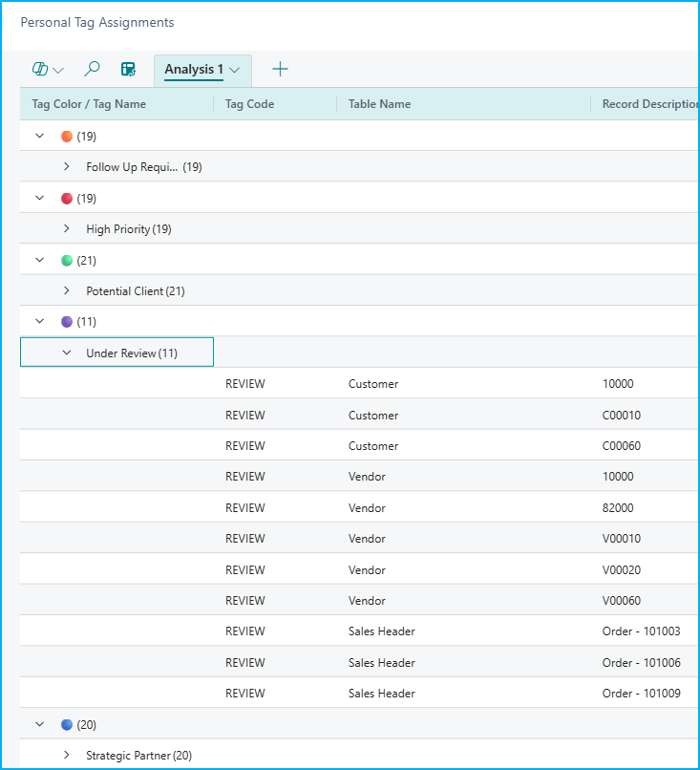The height and width of the screenshot is (770, 700).
Task: Collapse the orange tag color group
Action: click(x=40, y=137)
